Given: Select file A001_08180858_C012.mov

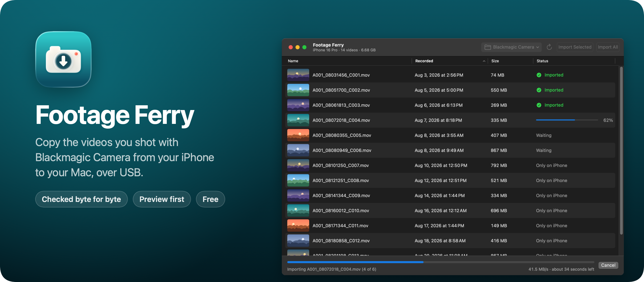Looking at the screenshot, I should pos(450,241).
